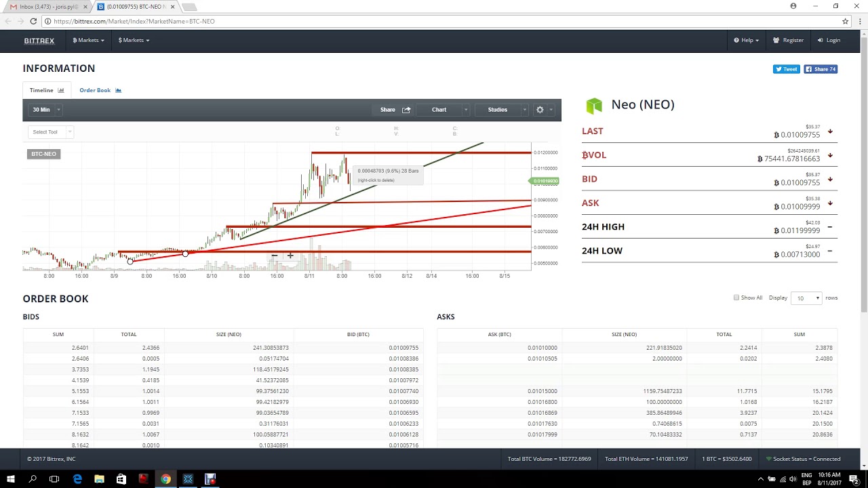Screen dimensions: 868x488
Task: Click the ask price 0.01010000 row
Action: coord(637,348)
